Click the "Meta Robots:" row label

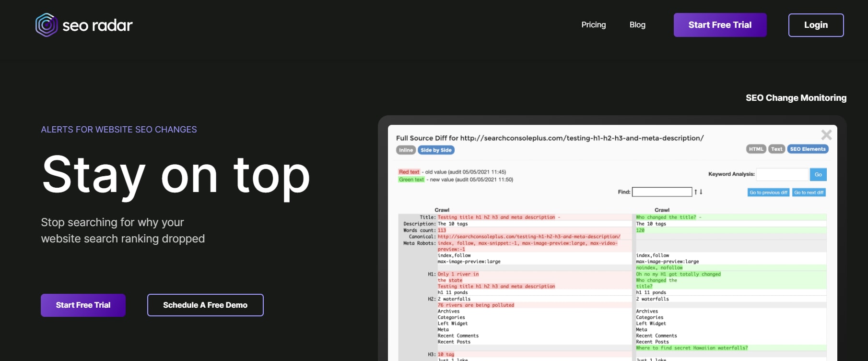coord(420,243)
